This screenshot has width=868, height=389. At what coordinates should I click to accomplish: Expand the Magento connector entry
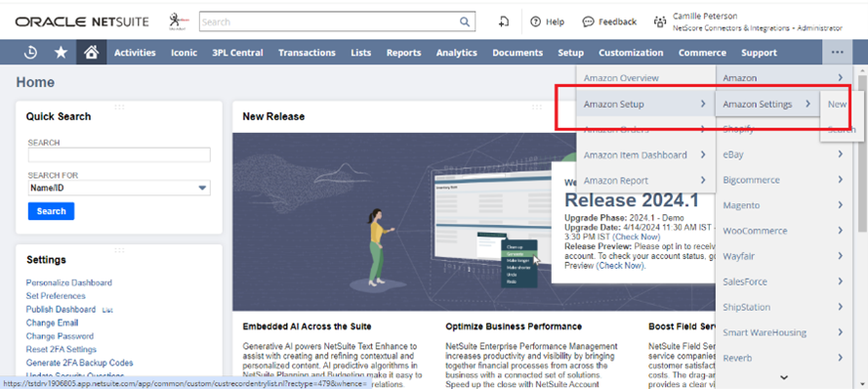click(x=783, y=205)
